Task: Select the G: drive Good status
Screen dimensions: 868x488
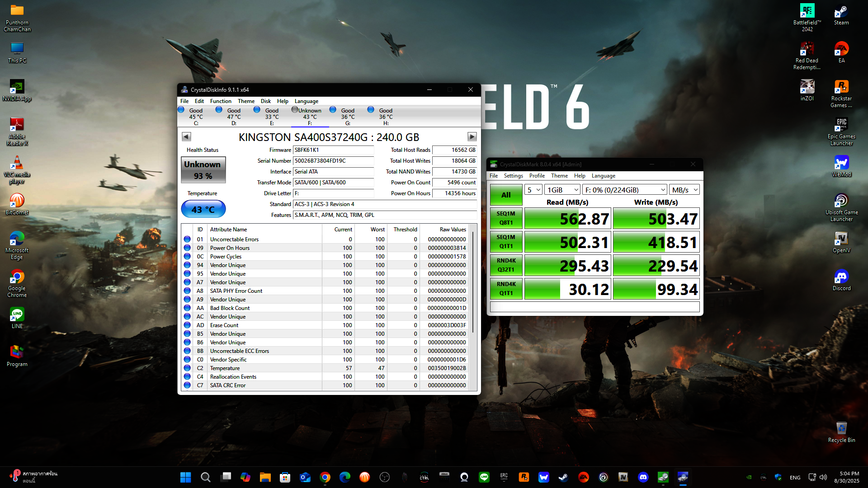Action: click(x=347, y=110)
